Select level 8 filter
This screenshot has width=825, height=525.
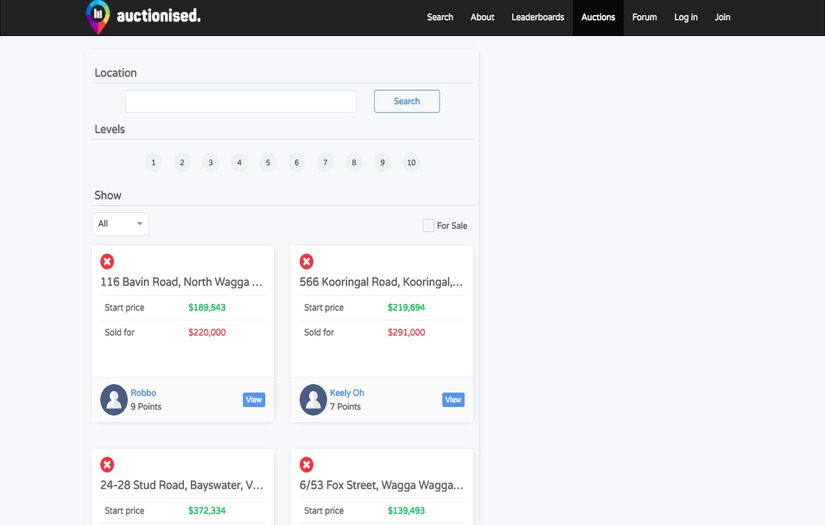354,163
